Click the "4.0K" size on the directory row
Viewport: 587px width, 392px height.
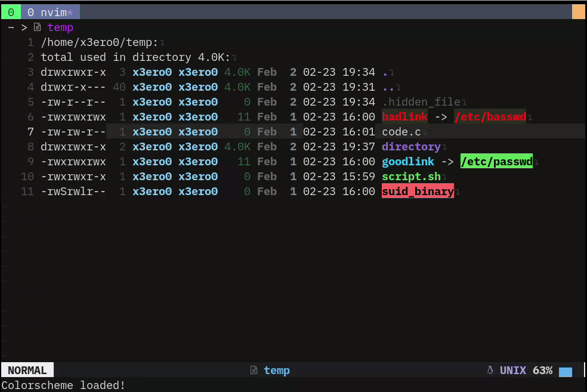[x=237, y=147]
